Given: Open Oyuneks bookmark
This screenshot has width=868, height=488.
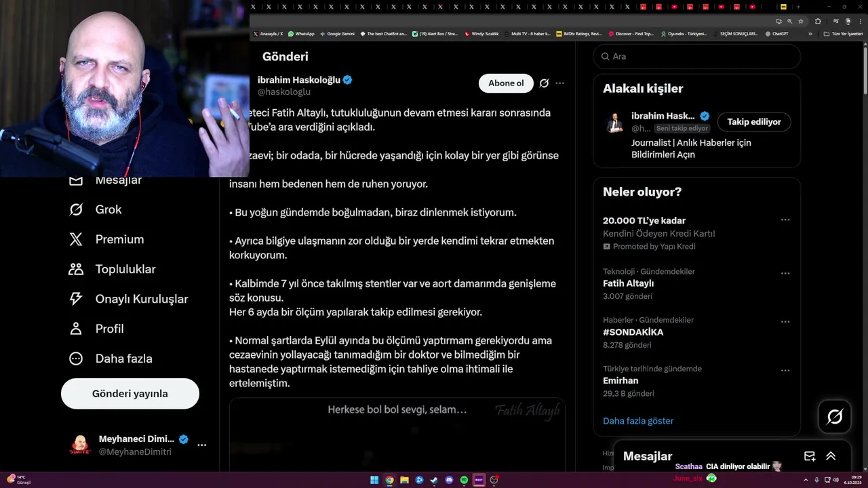Looking at the screenshot, I should 684,33.
